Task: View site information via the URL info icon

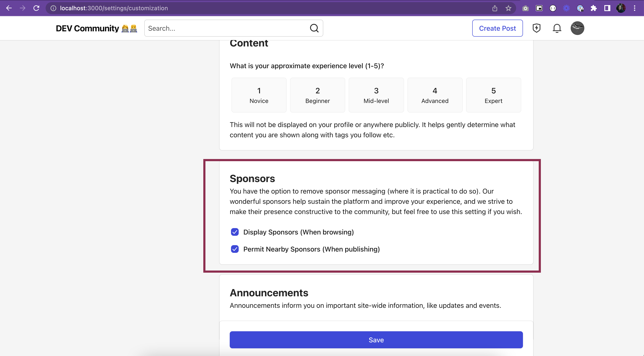Action: pos(53,8)
